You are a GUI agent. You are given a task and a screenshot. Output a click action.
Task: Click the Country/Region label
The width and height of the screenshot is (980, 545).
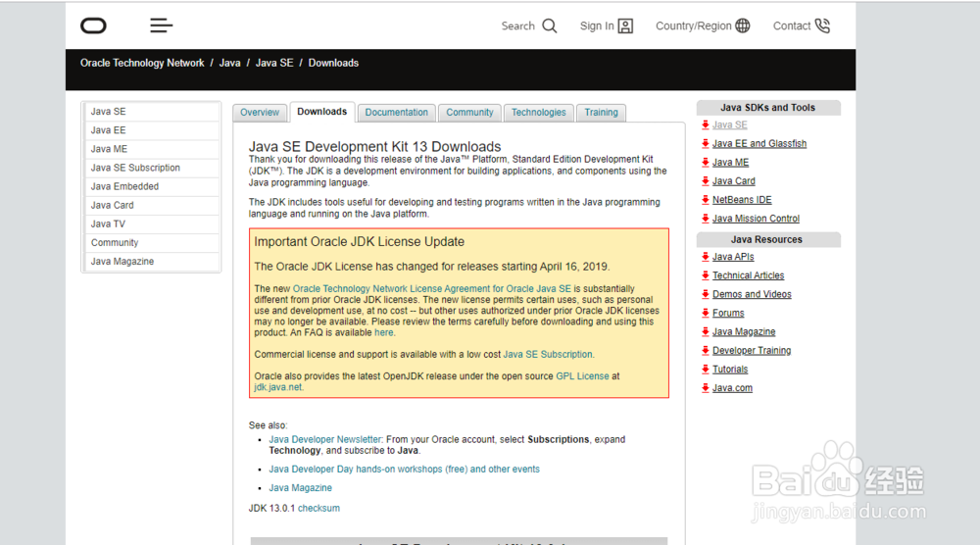tap(693, 26)
